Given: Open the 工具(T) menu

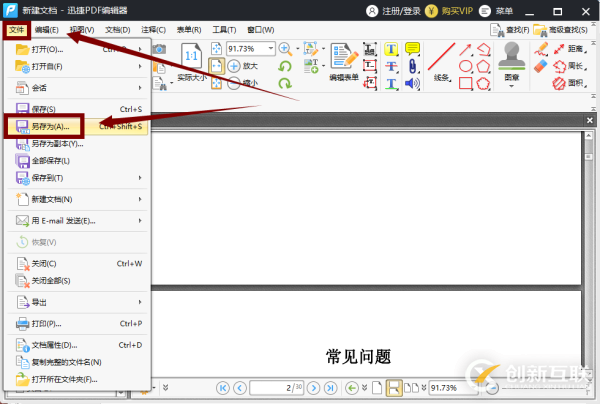Looking at the screenshot, I should coord(224,30).
